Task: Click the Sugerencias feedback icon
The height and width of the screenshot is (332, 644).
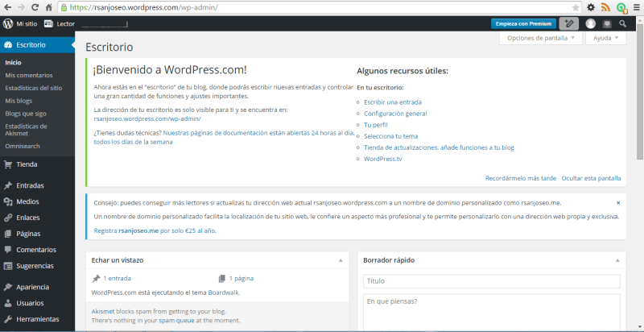Action: [x=8, y=266]
